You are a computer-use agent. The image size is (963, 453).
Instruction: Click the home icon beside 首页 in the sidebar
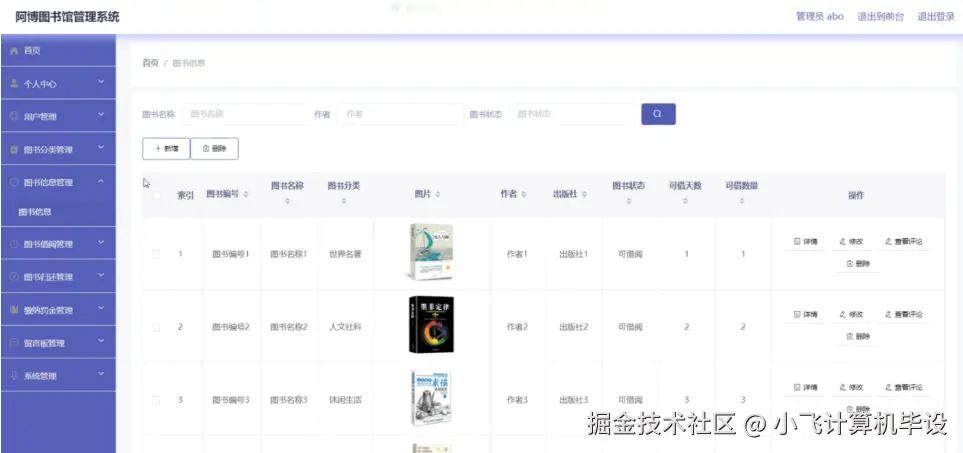(14, 51)
